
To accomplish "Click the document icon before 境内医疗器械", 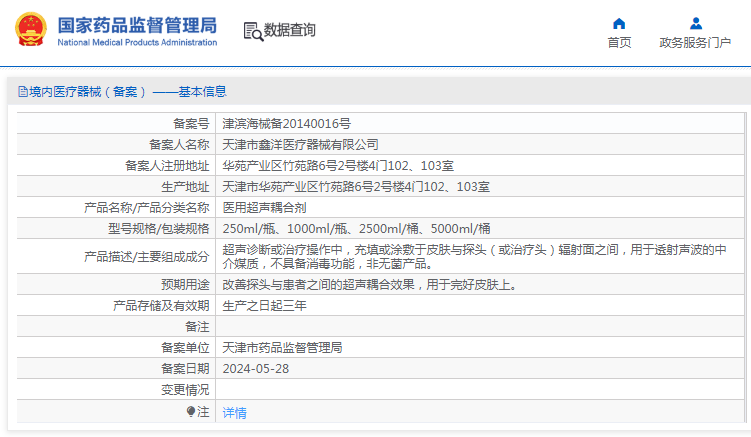I will 23,92.
